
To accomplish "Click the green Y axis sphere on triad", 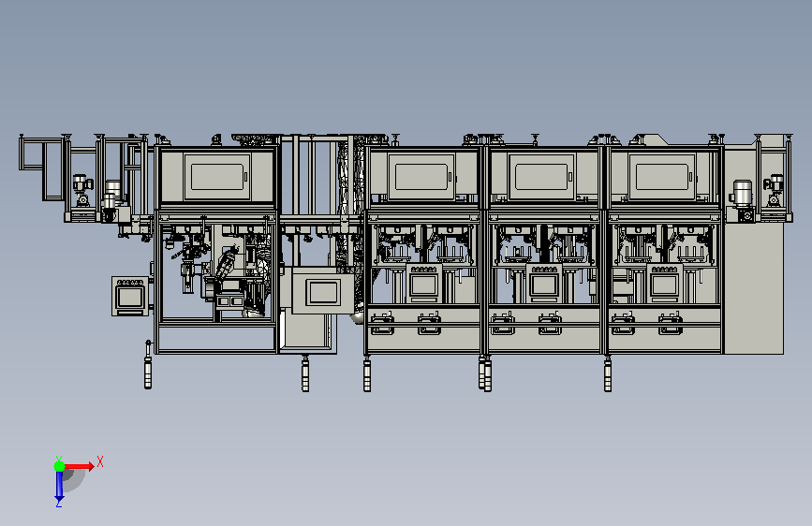I will [x=60, y=466].
